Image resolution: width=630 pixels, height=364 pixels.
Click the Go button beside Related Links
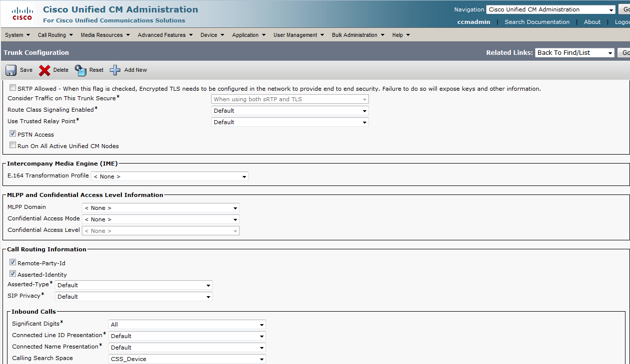pos(624,53)
